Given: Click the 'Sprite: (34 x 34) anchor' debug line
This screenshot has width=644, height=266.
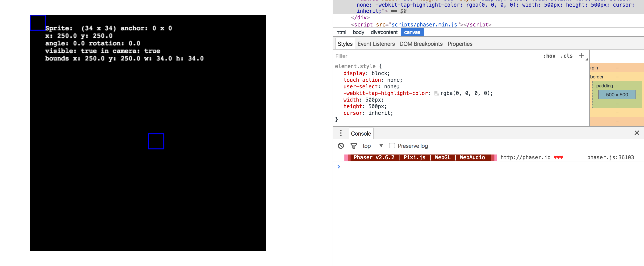Looking at the screenshot, I should click(x=109, y=28).
